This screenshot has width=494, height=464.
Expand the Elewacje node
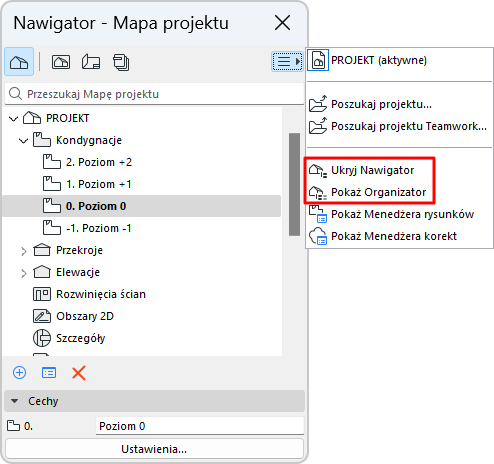[23, 273]
